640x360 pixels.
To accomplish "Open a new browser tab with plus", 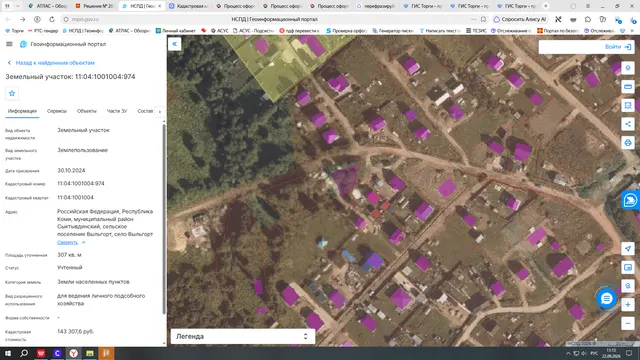I will (546, 6).
